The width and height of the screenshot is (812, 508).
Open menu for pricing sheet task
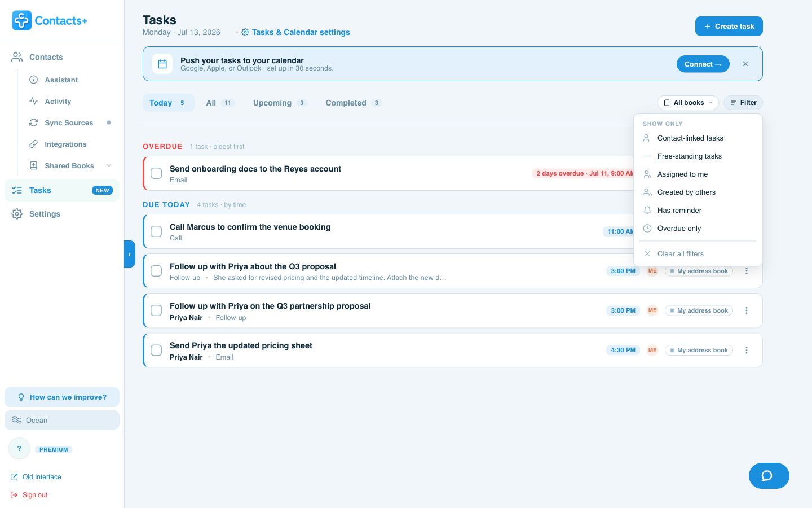click(747, 350)
